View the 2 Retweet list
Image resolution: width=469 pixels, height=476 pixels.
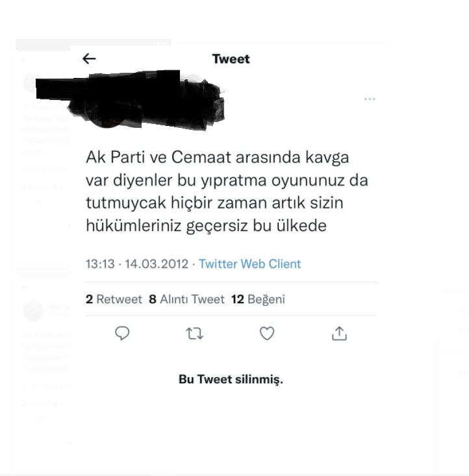point(114,299)
